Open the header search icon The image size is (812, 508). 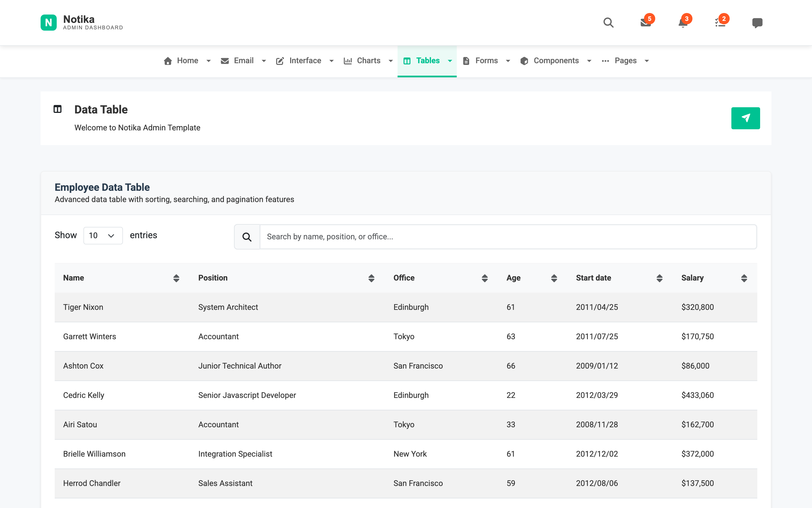point(608,23)
